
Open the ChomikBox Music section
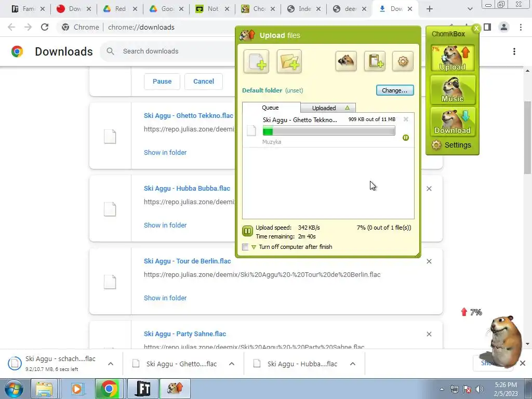point(453,90)
